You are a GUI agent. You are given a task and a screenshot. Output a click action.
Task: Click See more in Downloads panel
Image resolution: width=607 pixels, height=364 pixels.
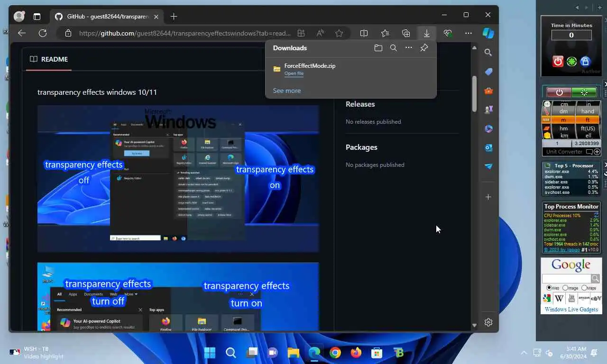[x=287, y=91]
